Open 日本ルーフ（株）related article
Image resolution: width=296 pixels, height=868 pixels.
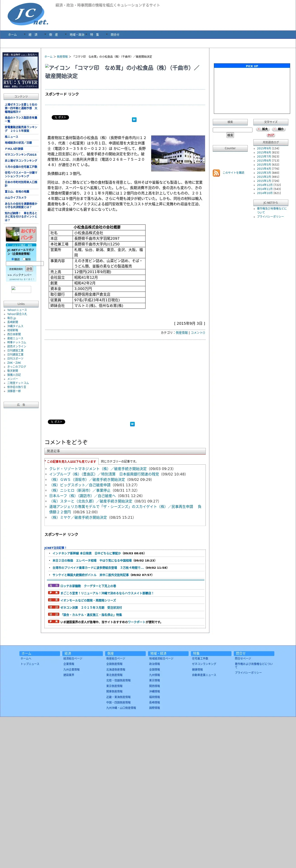pyautogui.click(x=82, y=496)
